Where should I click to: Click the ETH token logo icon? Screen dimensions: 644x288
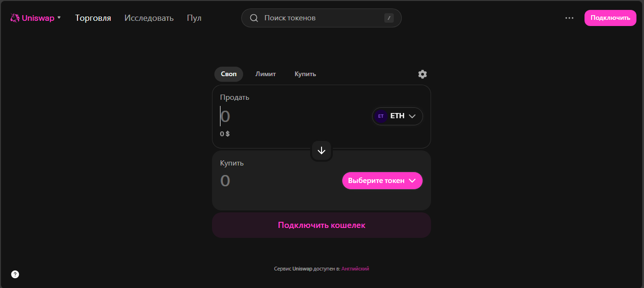point(381,116)
